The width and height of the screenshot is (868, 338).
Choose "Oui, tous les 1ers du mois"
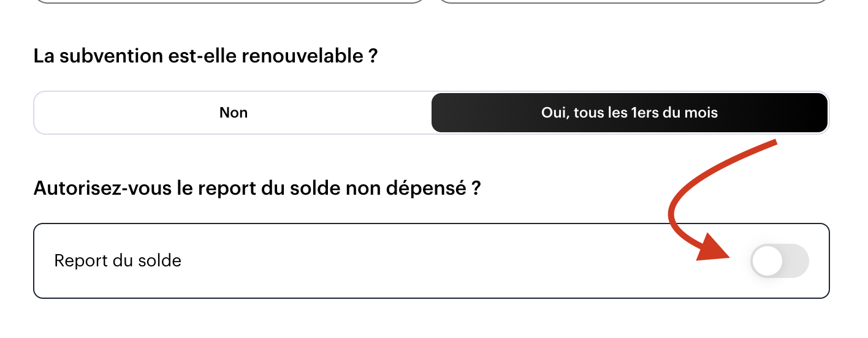pyautogui.click(x=630, y=113)
